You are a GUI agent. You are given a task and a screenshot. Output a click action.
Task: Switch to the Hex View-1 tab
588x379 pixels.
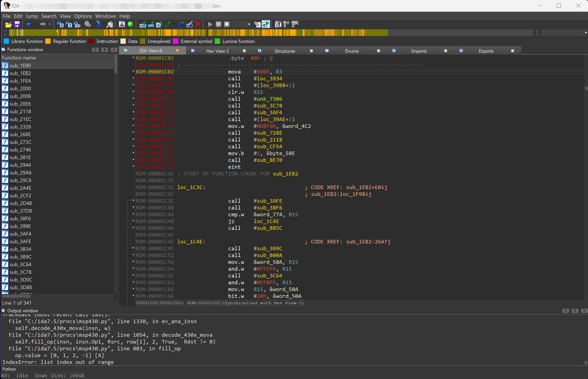218,51
